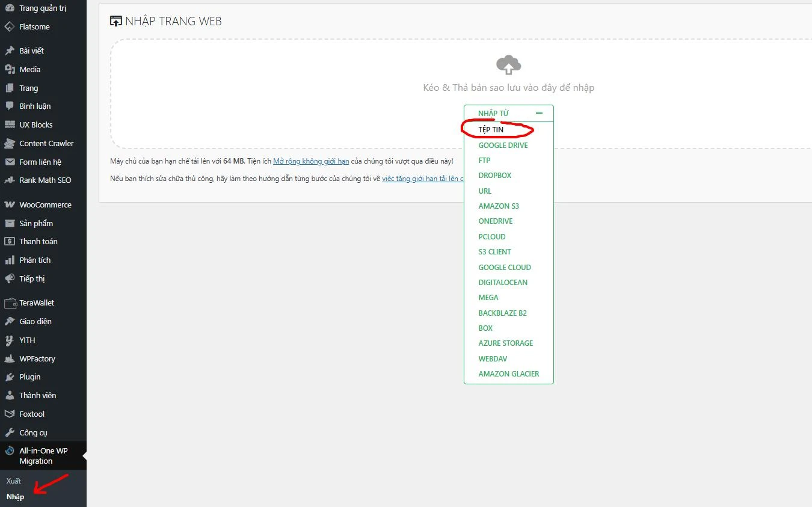The width and height of the screenshot is (812, 507).
Task: Click the WPFactory icon
Action: click(9, 358)
